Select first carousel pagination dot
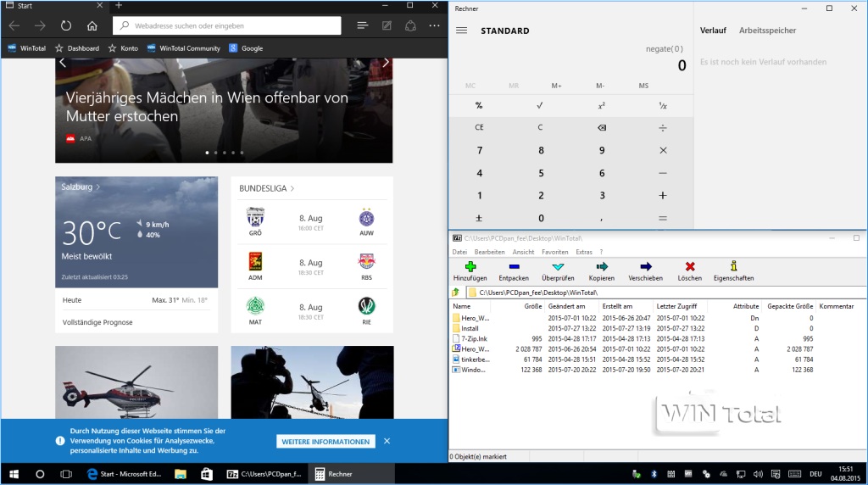 (x=207, y=153)
